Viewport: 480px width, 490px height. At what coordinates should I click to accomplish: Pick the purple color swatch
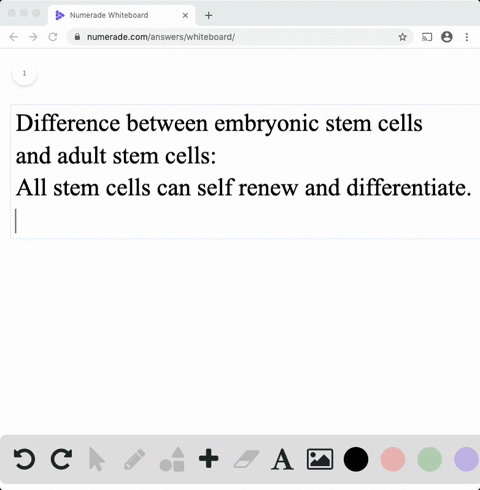point(466,459)
